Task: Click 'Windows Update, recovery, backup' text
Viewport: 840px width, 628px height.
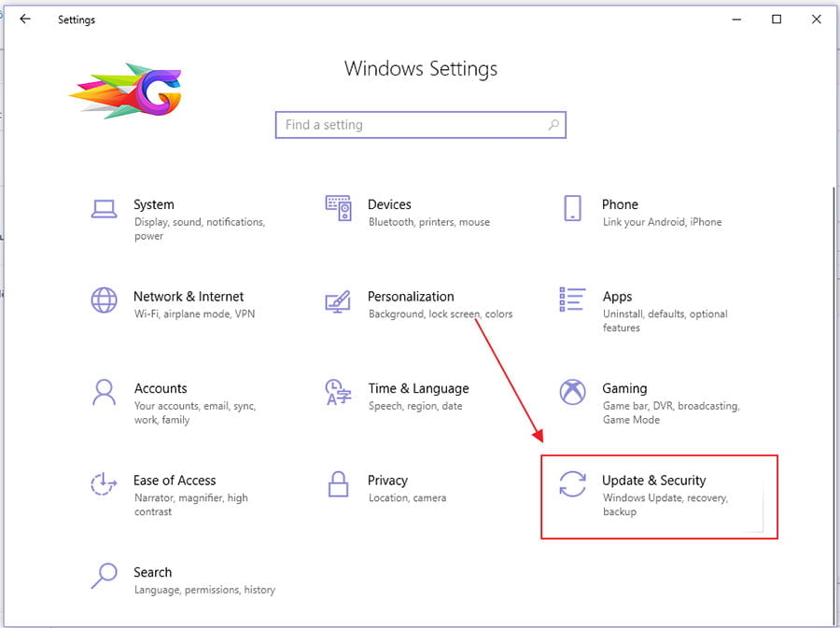Action: (665, 505)
